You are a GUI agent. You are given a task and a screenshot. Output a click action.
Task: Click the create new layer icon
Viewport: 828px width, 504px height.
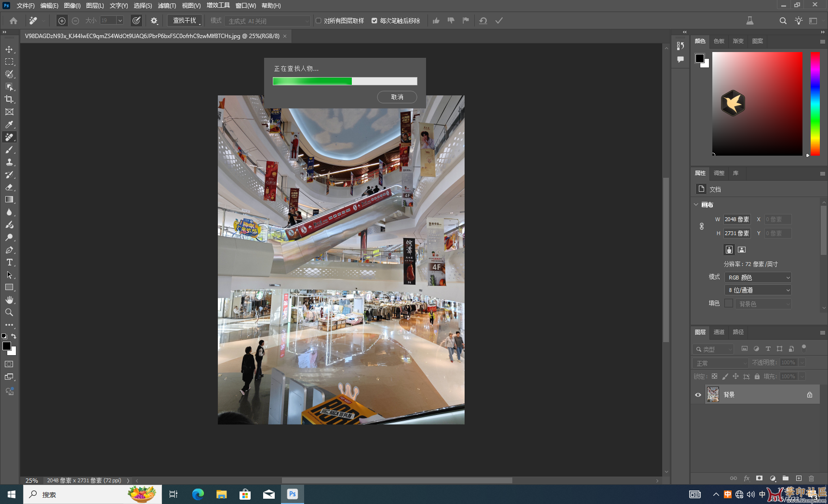pos(799,478)
